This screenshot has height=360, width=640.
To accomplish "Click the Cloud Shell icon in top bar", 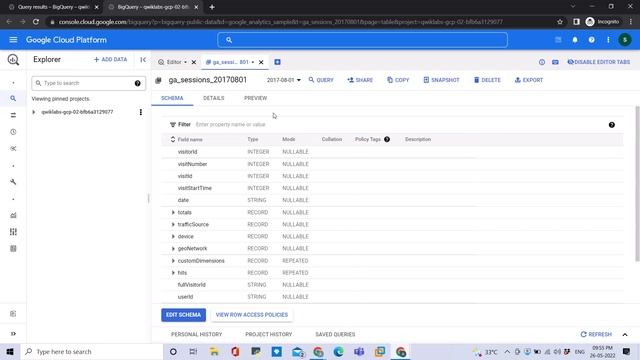I will click(558, 40).
